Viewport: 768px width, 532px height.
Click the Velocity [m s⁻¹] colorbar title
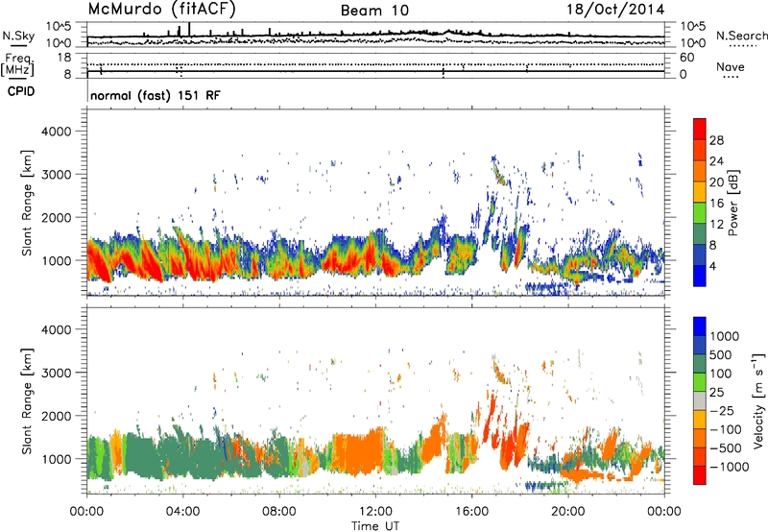758,400
